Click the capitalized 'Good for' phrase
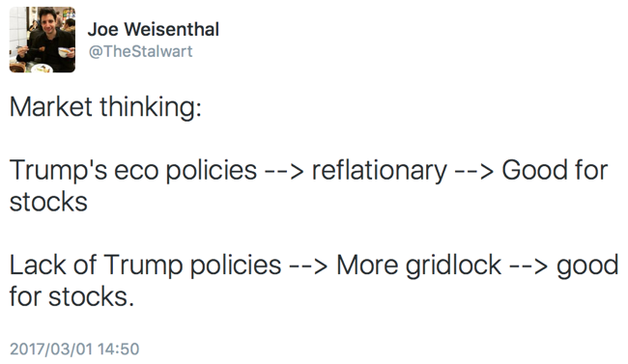The width and height of the screenshot is (628, 364). [x=555, y=170]
